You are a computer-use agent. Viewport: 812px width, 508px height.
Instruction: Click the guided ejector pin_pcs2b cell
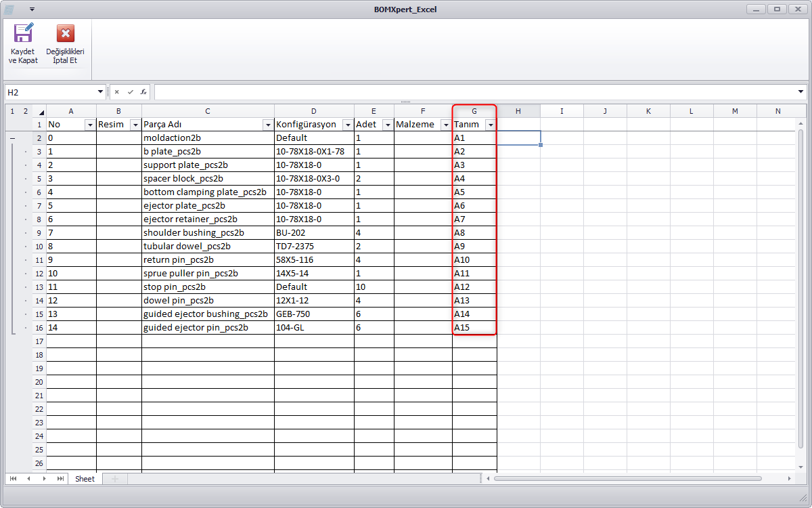208,328
